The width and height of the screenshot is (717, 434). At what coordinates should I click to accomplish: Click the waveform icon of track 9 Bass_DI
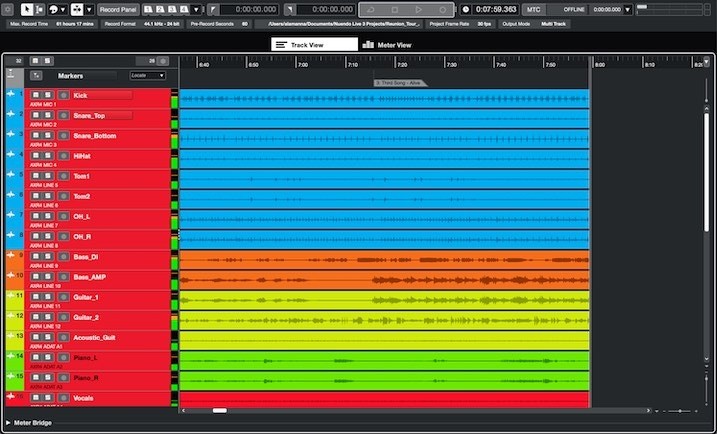click(11, 255)
